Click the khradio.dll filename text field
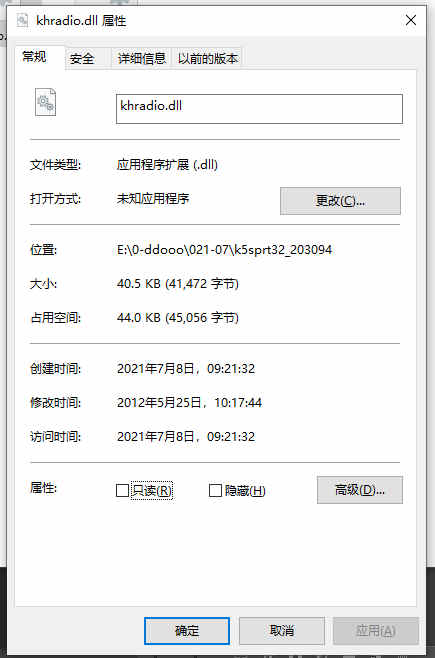 pyautogui.click(x=259, y=109)
